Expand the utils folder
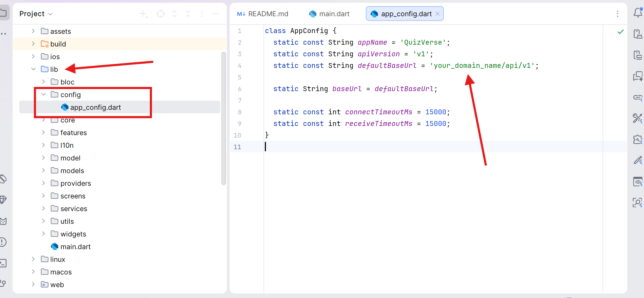 pos(44,221)
